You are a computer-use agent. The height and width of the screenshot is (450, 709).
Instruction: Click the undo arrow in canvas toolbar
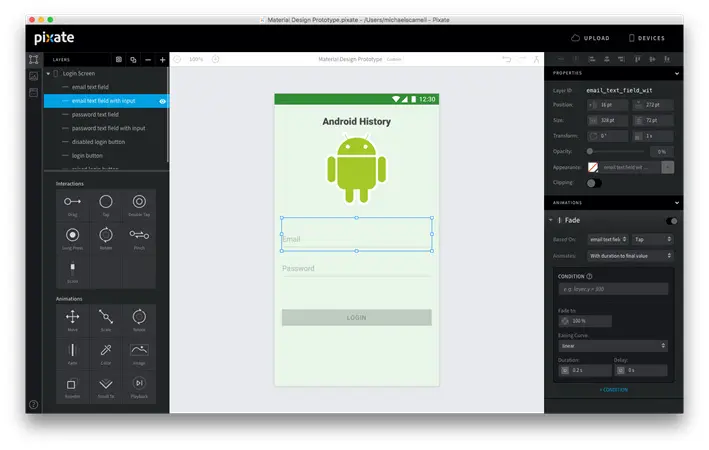[x=507, y=59]
